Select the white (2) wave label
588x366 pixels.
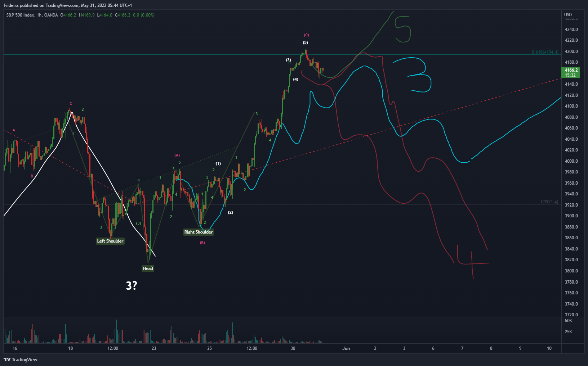tap(231, 213)
